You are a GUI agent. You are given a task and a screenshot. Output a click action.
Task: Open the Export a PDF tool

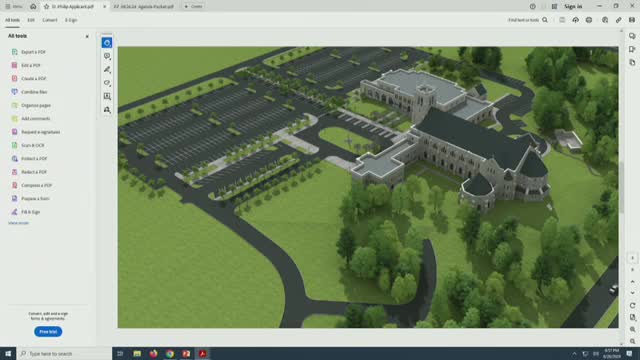click(29, 52)
